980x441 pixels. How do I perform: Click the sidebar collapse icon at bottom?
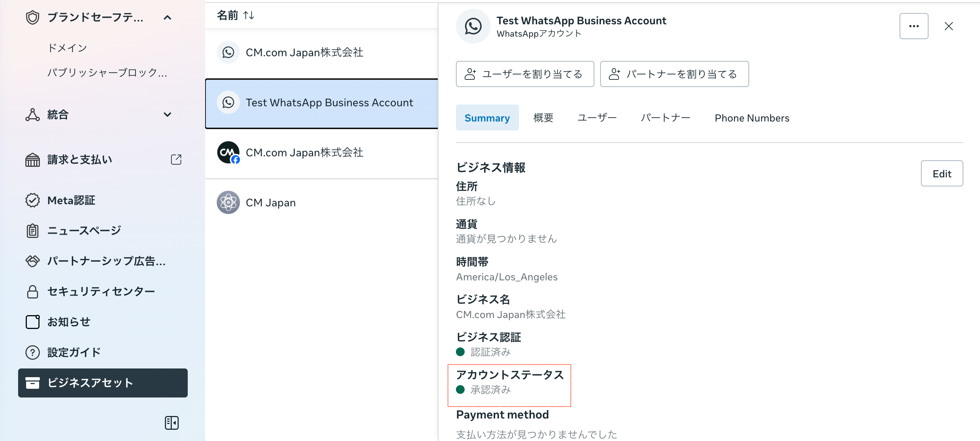coord(171,423)
